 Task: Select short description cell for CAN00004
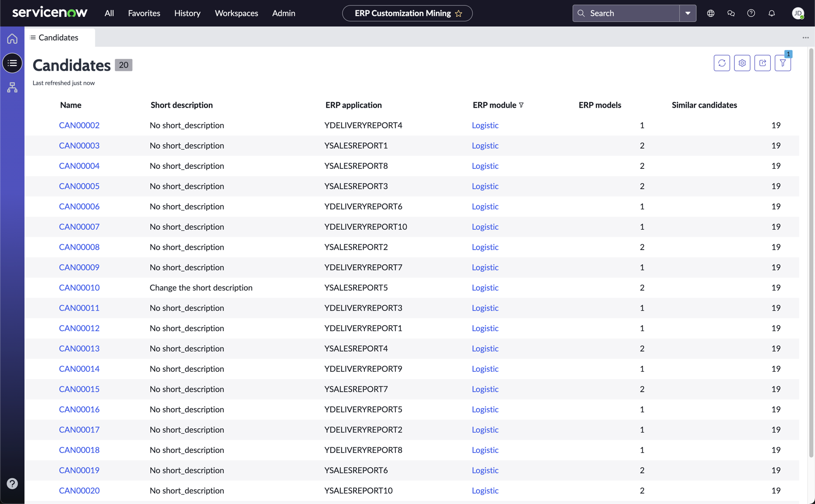187,166
